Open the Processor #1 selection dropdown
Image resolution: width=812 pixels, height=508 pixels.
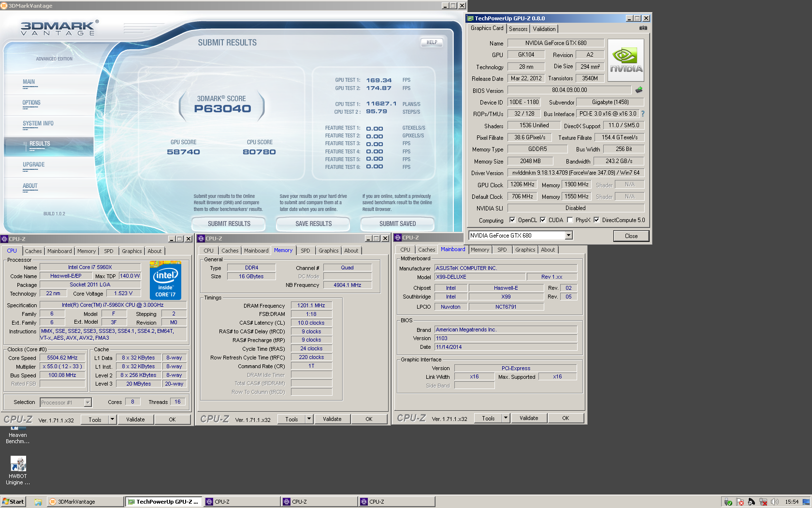[x=87, y=403]
